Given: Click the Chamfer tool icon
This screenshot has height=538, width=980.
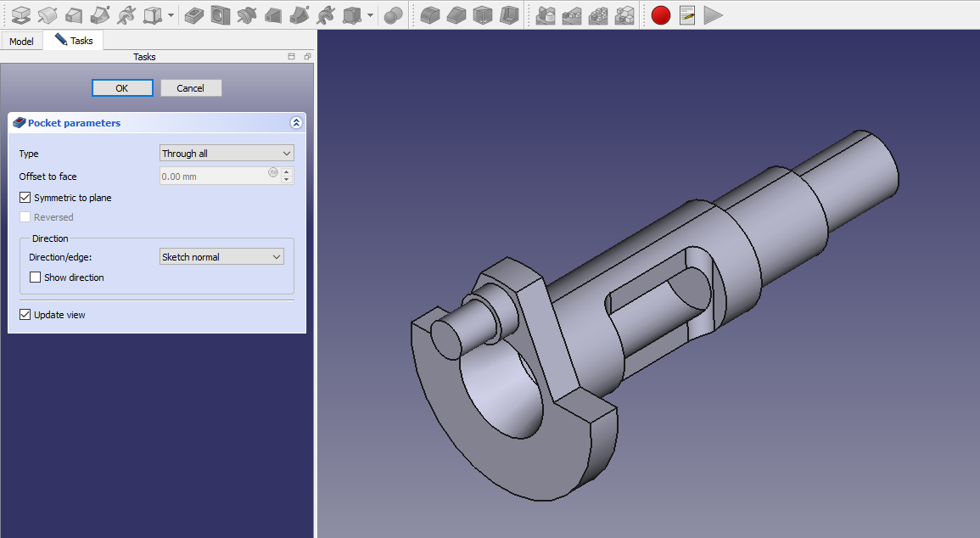Looking at the screenshot, I should tap(456, 14).
